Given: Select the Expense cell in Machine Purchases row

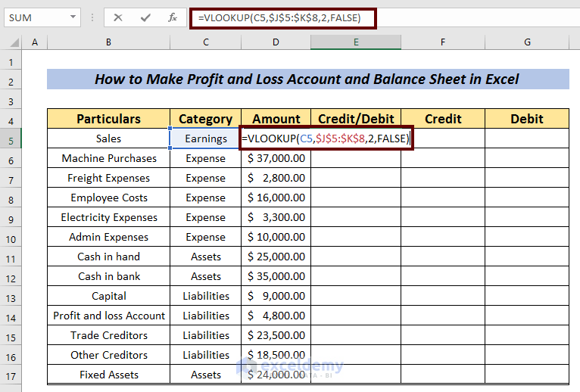Looking at the screenshot, I should pos(206,158).
